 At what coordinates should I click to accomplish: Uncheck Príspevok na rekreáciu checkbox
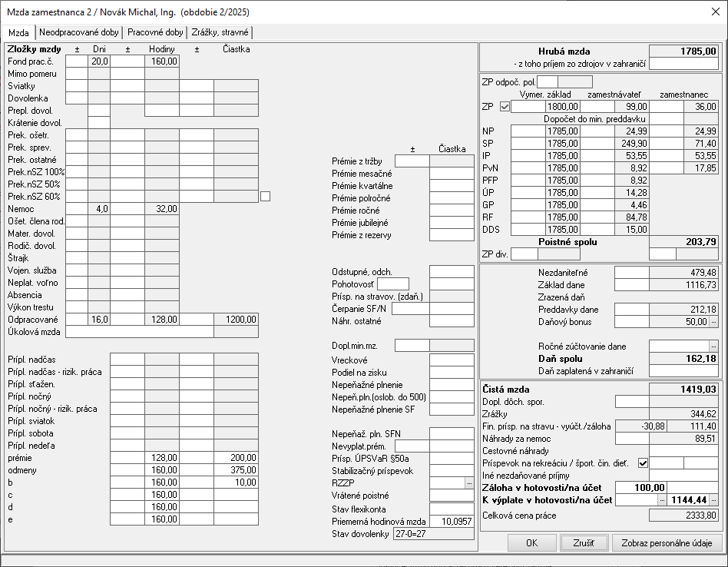(x=644, y=463)
